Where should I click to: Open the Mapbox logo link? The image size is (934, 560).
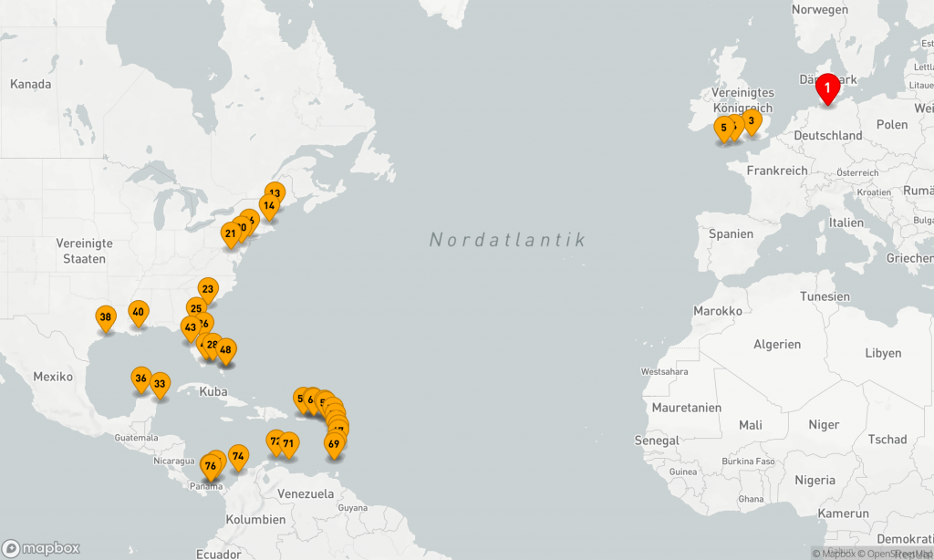41,548
